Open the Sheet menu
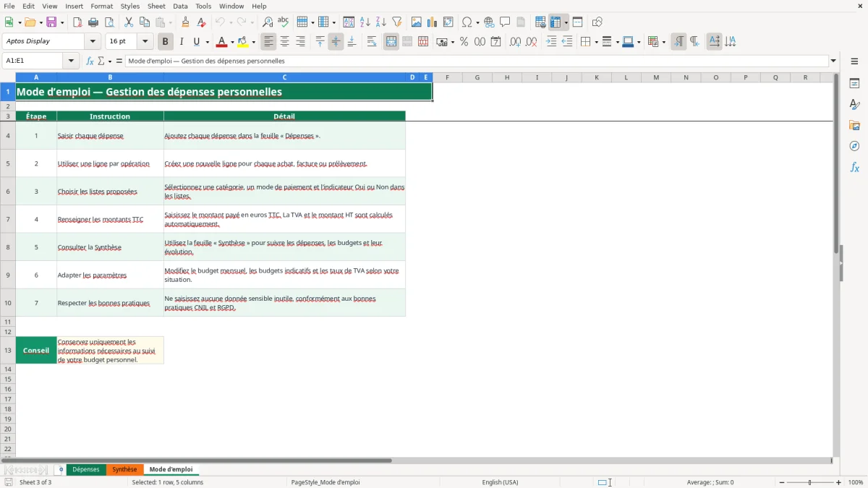 tap(156, 6)
